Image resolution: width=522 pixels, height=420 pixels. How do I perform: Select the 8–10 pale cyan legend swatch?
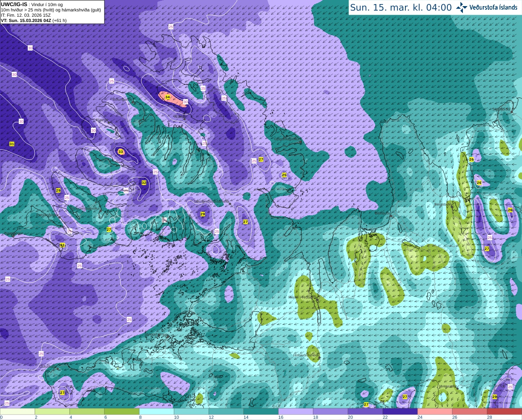pyautogui.click(x=157, y=411)
